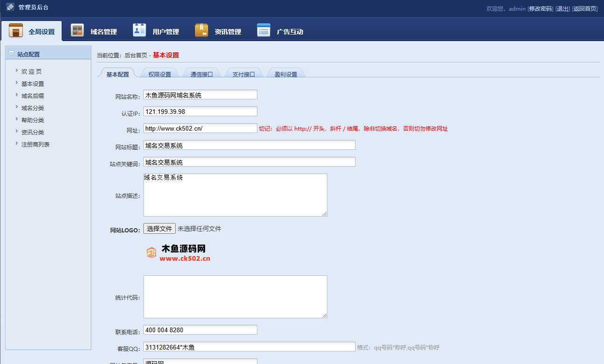Click the 木鱼源码网 logo image
The height and width of the screenshot is (364, 604).
pos(178,253)
